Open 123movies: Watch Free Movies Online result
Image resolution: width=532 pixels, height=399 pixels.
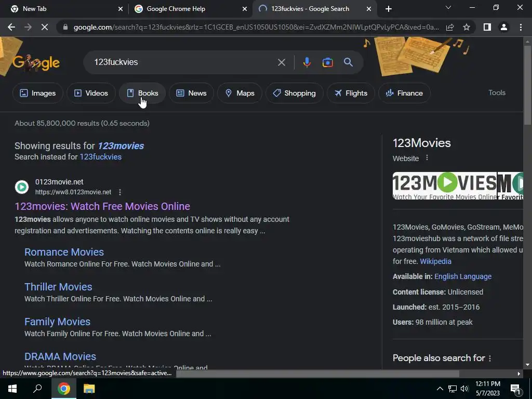click(102, 206)
